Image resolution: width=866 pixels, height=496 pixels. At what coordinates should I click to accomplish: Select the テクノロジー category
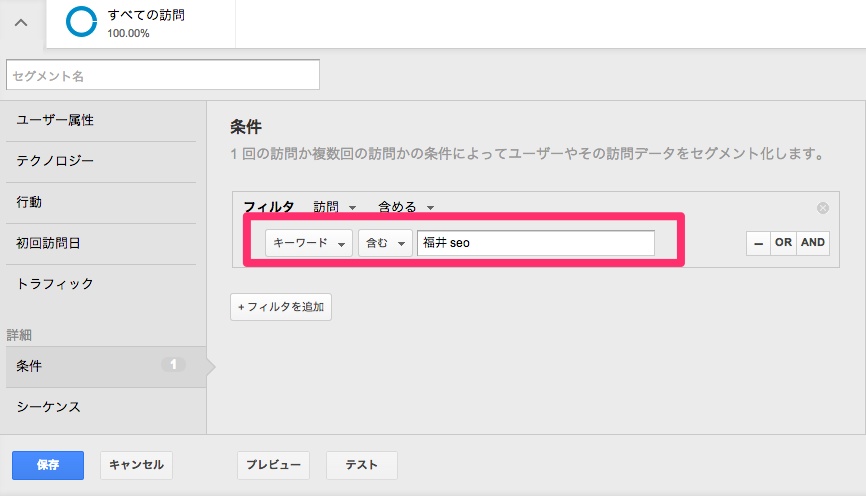coord(103,161)
